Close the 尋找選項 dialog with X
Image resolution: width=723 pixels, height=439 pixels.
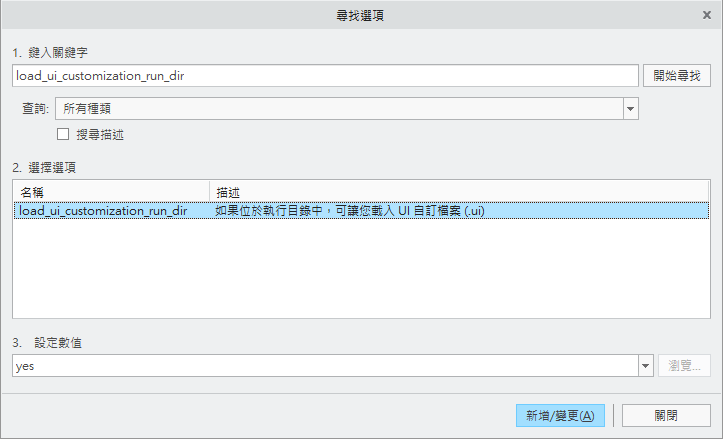click(707, 15)
